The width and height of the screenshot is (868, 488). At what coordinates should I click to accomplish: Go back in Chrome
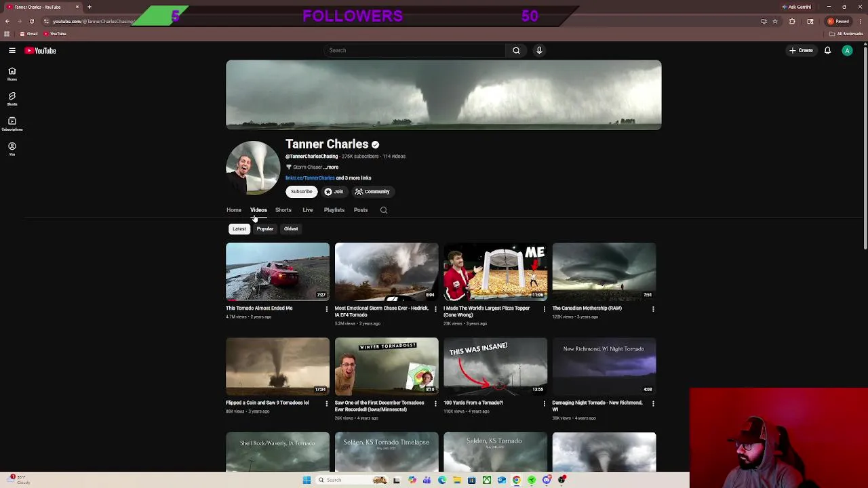(7, 21)
